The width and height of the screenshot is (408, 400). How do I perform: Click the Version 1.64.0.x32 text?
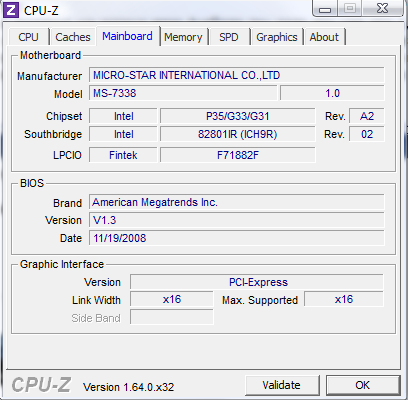[x=128, y=387]
